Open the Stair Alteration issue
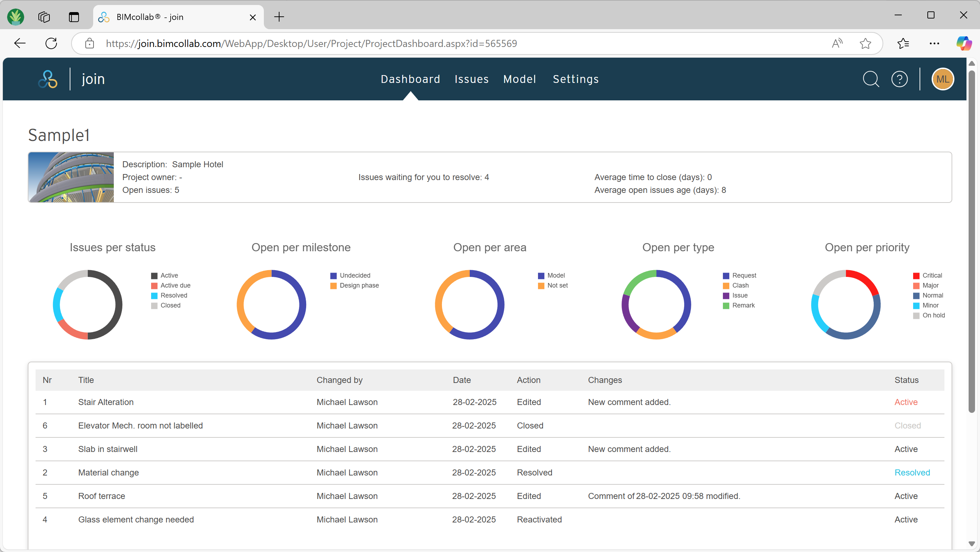The height and width of the screenshot is (552, 980). coord(105,402)
